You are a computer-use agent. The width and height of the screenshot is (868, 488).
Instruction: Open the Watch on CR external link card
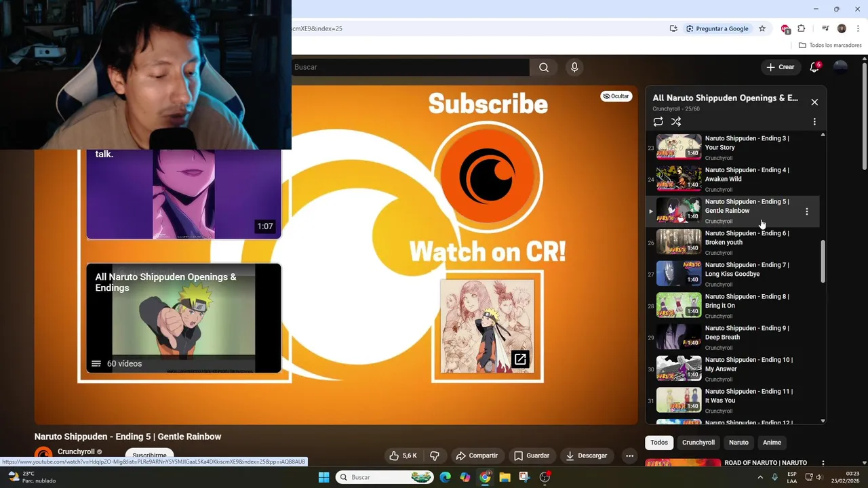click(487, 325)
